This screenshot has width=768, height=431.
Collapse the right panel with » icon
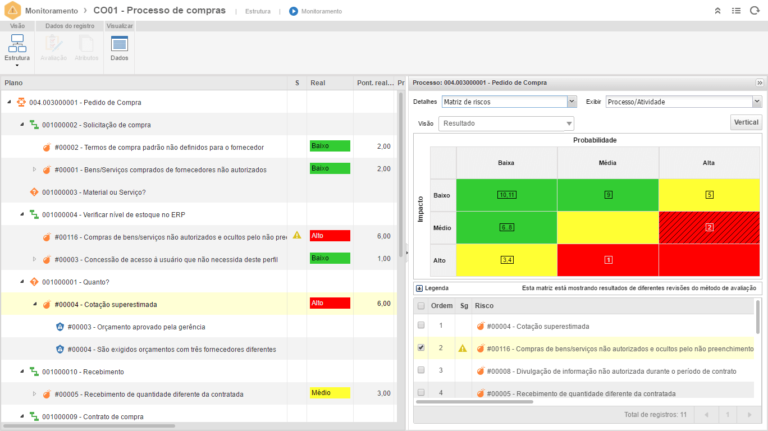(x=758, y=83)
